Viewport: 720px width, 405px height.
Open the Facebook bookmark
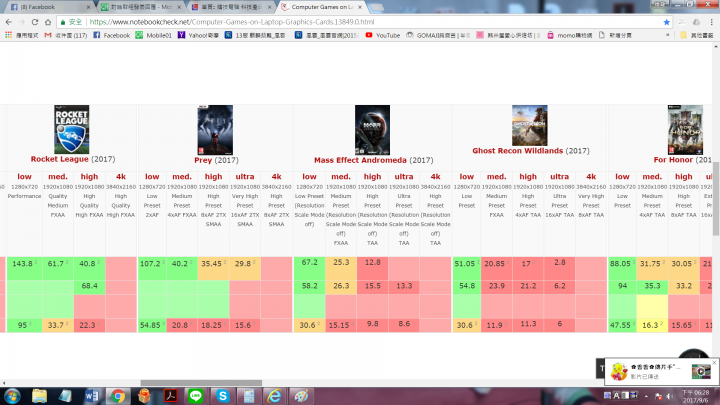coord(112,35)
